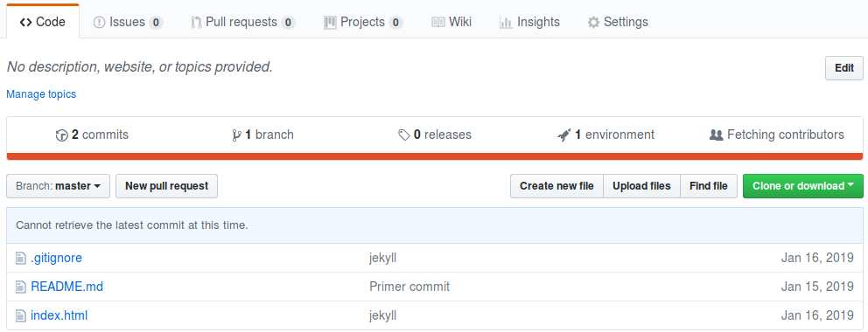Click the Jan 16, 2019 date for index.html

tap(817, 316)
